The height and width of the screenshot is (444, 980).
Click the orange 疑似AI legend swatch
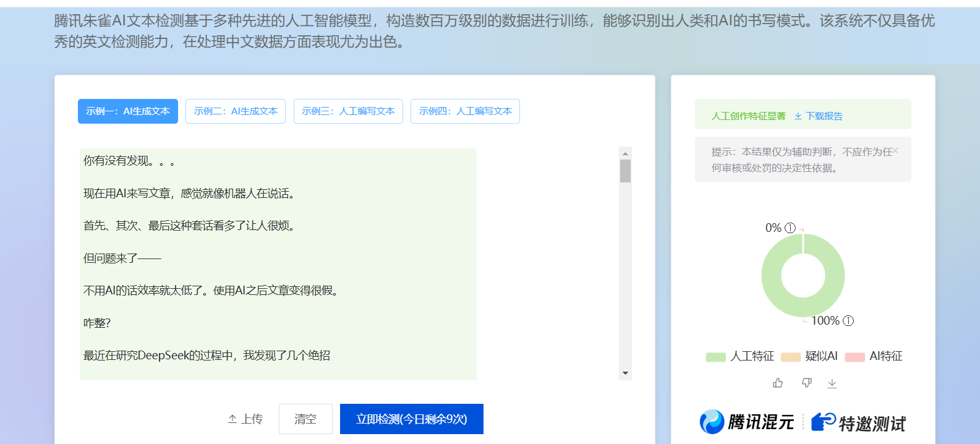pyautogui.click(x=791, y=357)
